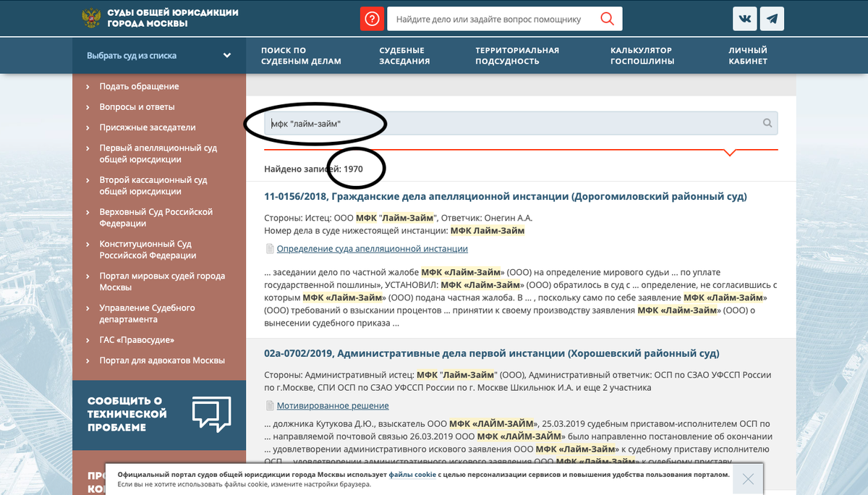Viewport: 868px width, 495px height.
Task: Open ГАС «Правосудие» sidebar link
Action: tap(137, 340)
